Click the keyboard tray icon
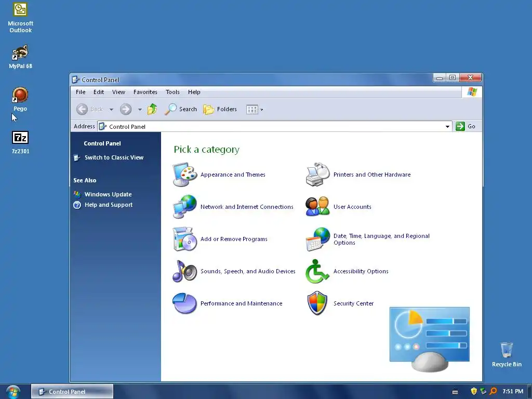 [x=455, y=392]
